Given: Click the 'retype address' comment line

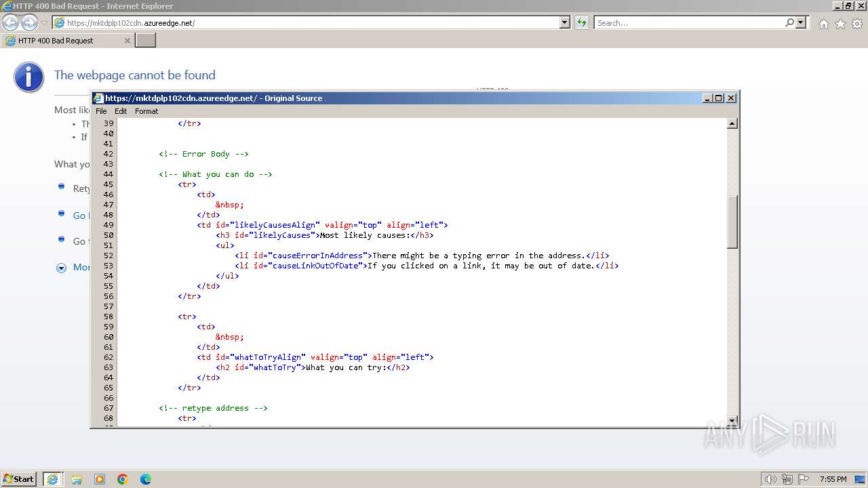Looking at the screenshot, I should coord(213,408).
